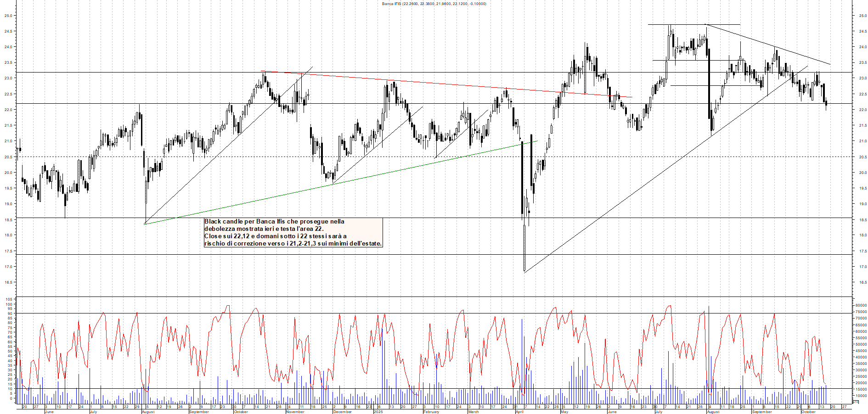Click the last candle near 22.12
This screenshot has height=414, width=868.
click(x=826, y=103)
